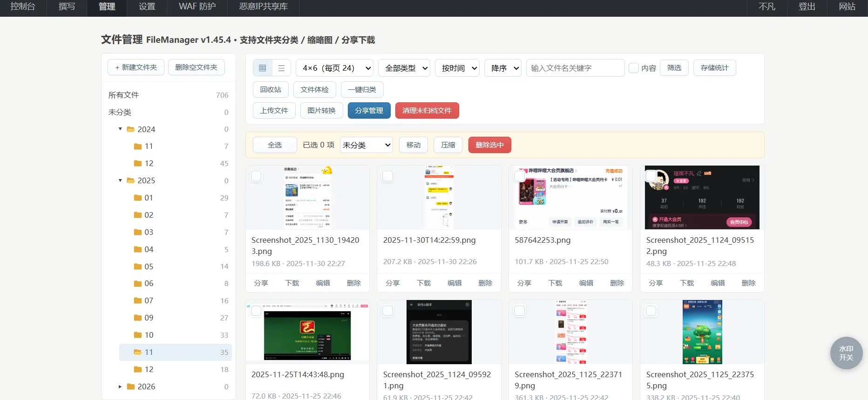Check the box on Screenshot_2025_1130_194203.png
The image size is (868, 400).
(256, 176)
